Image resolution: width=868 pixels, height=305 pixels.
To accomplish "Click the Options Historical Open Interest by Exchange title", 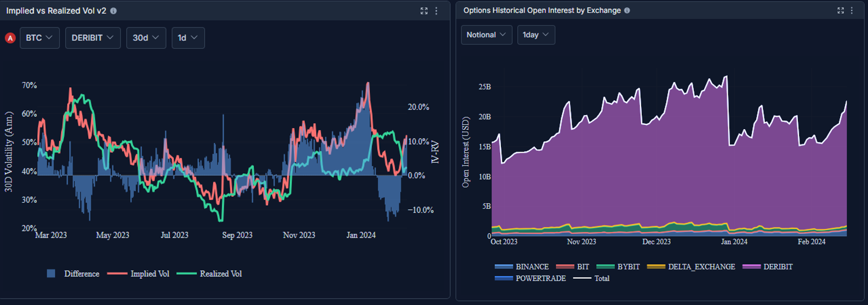I will tap(542, 10).
